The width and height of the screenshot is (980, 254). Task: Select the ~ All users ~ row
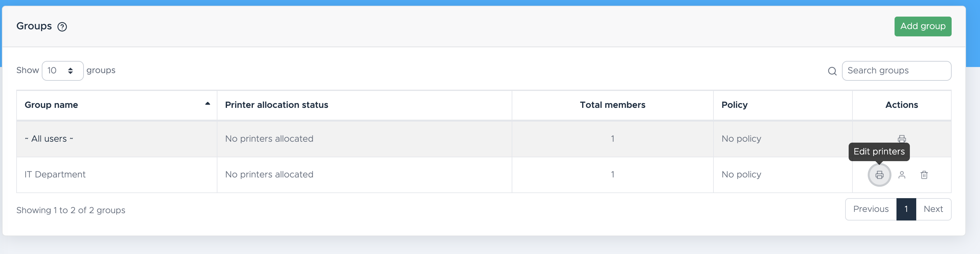[x=484, y=139]
